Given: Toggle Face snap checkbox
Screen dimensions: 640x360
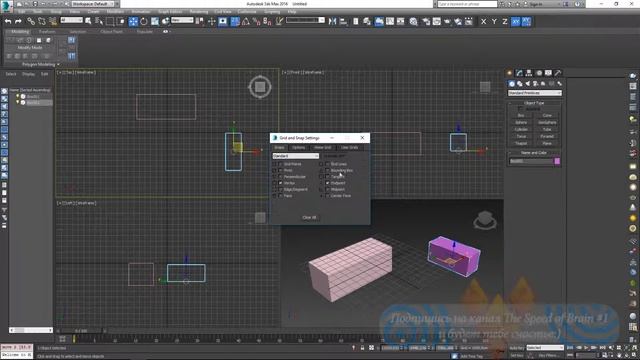Looking at the screenshot, I should coord(280,196).
